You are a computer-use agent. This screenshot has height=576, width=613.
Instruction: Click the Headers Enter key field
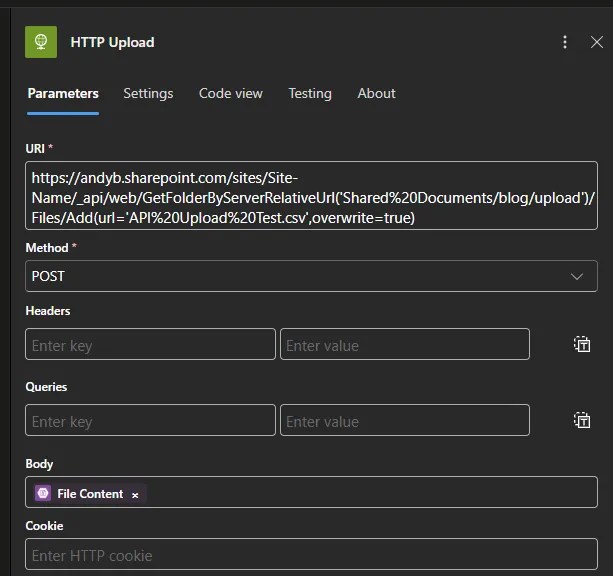pyautogui.click(x=150, y=344)
